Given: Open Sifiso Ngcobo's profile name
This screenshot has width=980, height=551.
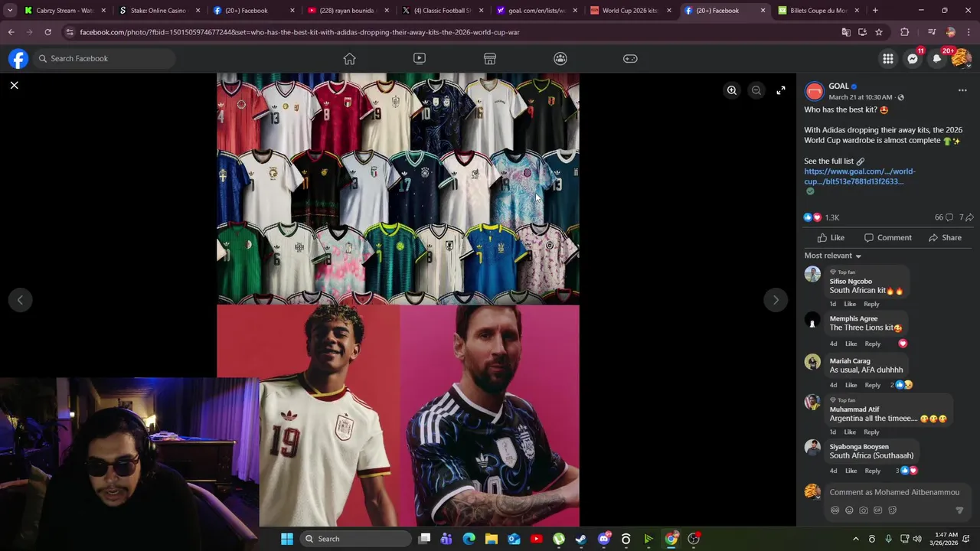Looking at the screenshot, I should (x=851, y=282).
